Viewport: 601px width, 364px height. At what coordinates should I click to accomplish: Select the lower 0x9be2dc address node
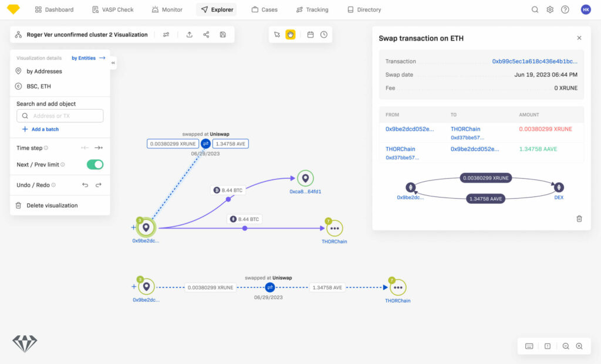pyautogui.click(x=146, y=286)
